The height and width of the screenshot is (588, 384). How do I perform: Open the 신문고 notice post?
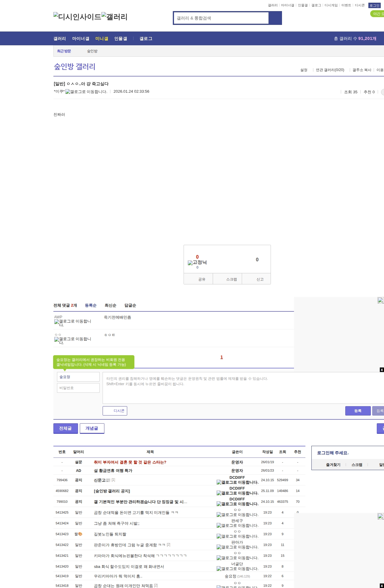tap(100, 480)
